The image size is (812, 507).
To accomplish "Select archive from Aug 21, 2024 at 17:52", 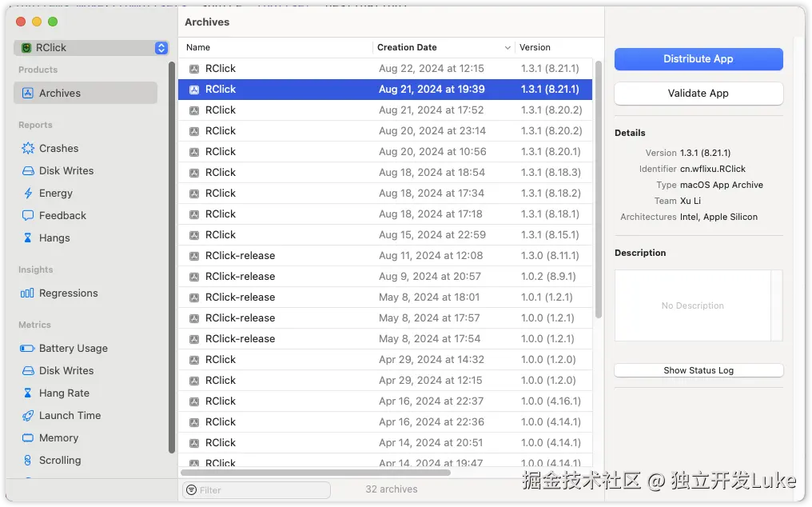I will pos(384,110).
